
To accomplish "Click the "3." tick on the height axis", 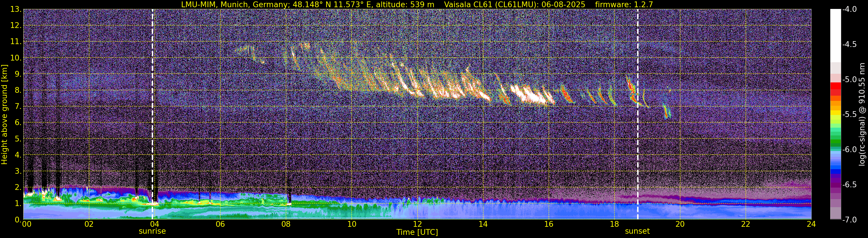I will [18, 171].
